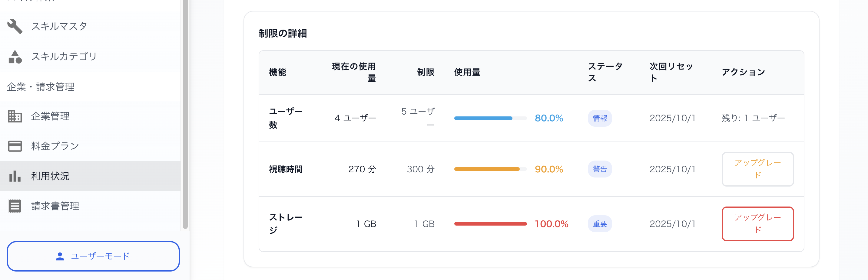Click the スキルカテゴリ shapes icon
Image resolution: width=868 pixels, height=280 pixels.
[14, 56]
